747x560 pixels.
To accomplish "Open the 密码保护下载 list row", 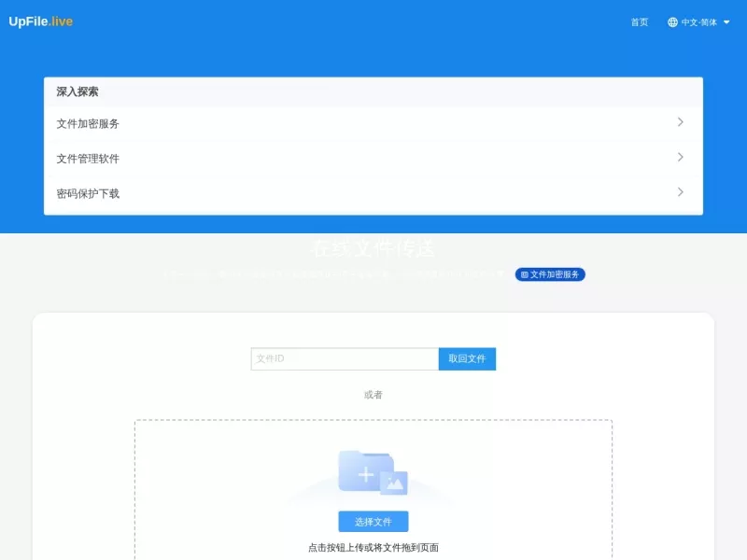I will tap(373, 193).
